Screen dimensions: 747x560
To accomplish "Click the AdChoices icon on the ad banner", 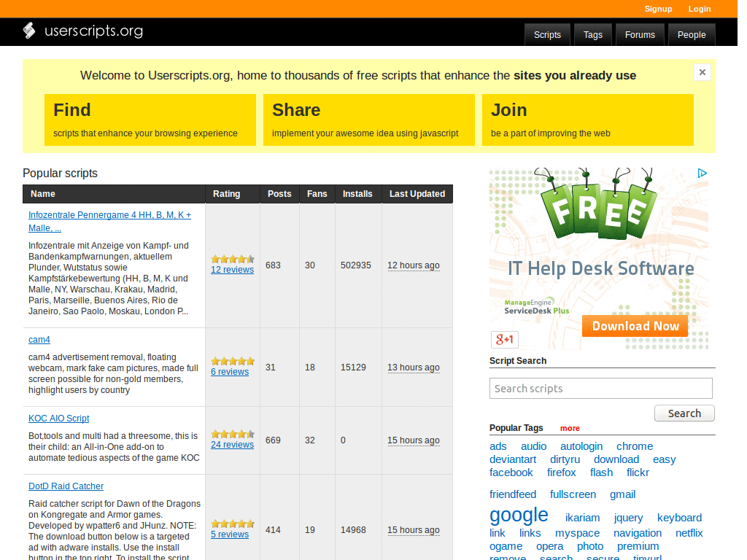I will pos(702,173).
